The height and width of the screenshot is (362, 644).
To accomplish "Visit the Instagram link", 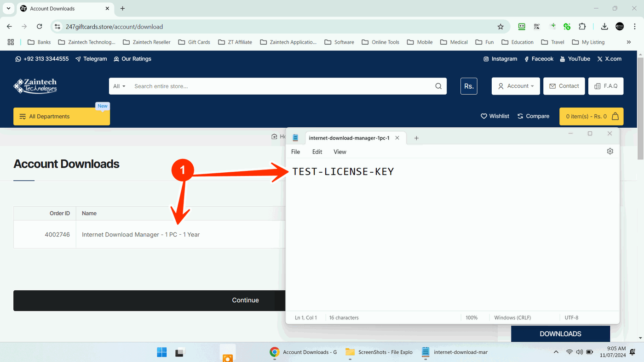I will (500, 59).
